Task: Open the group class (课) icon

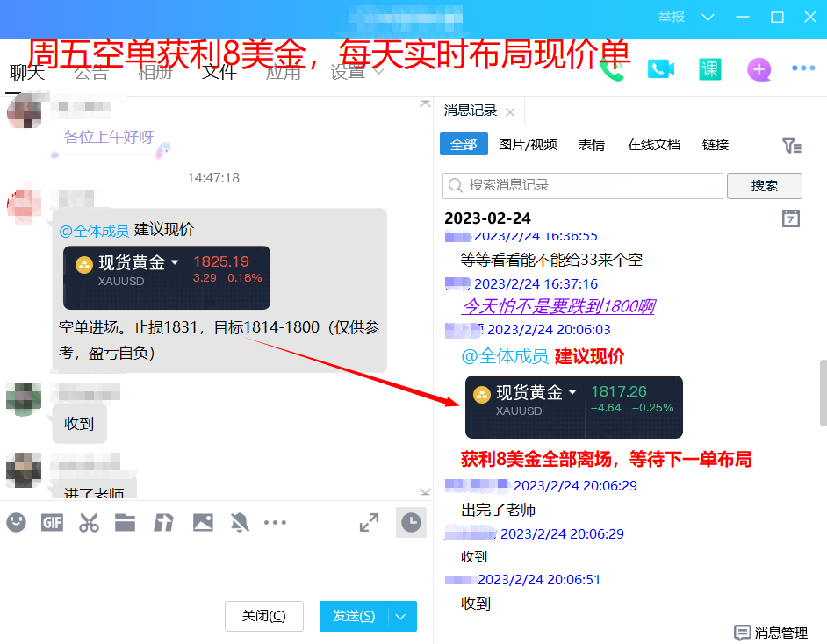Action: tap(709, 69)
